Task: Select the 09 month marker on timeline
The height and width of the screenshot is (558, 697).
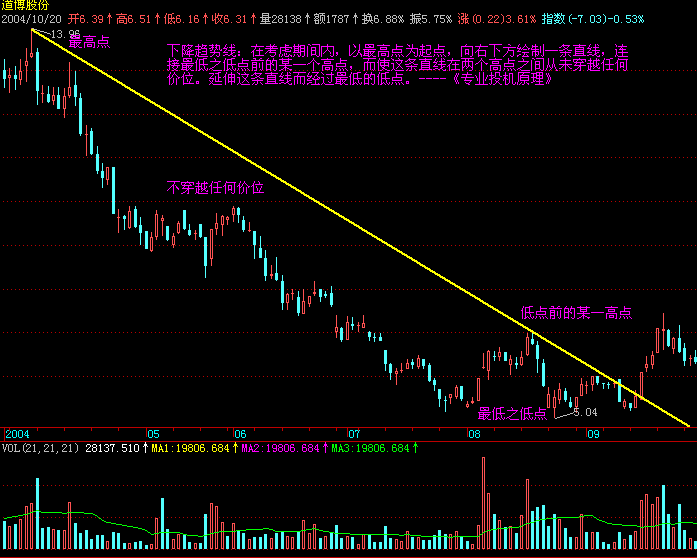Action: click(x=593, y=434)
